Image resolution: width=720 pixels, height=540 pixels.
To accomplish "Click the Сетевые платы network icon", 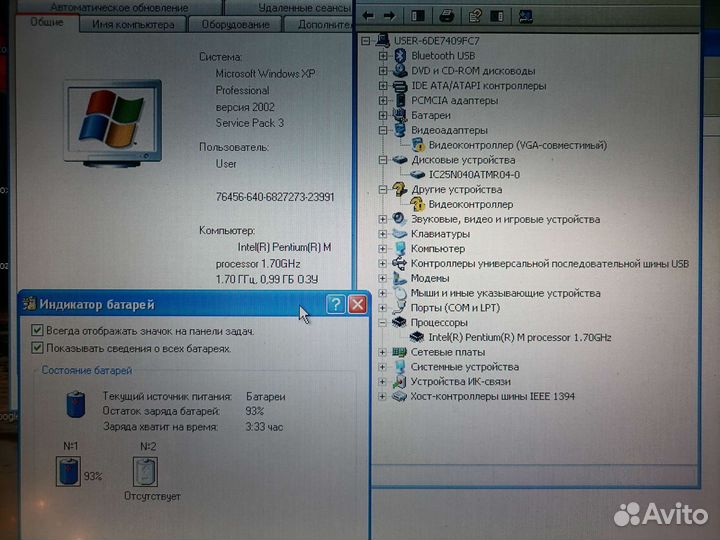I will tap(399, 352).
